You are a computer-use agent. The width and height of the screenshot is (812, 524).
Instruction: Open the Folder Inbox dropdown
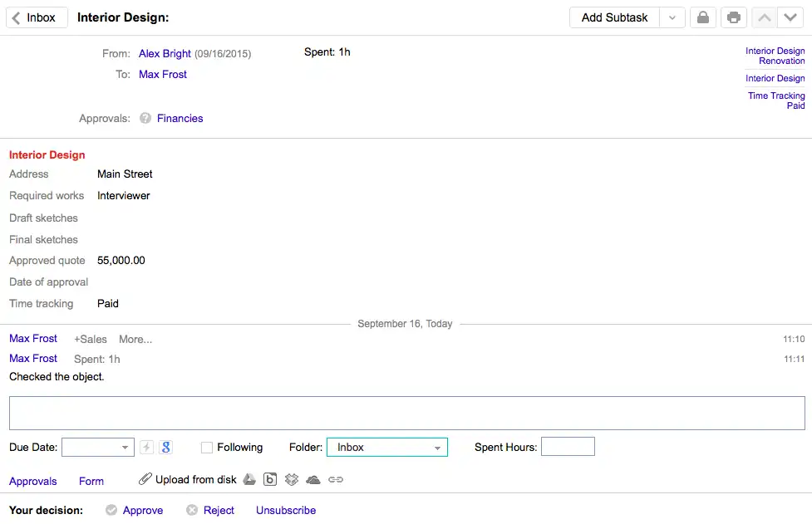(386, 447)
